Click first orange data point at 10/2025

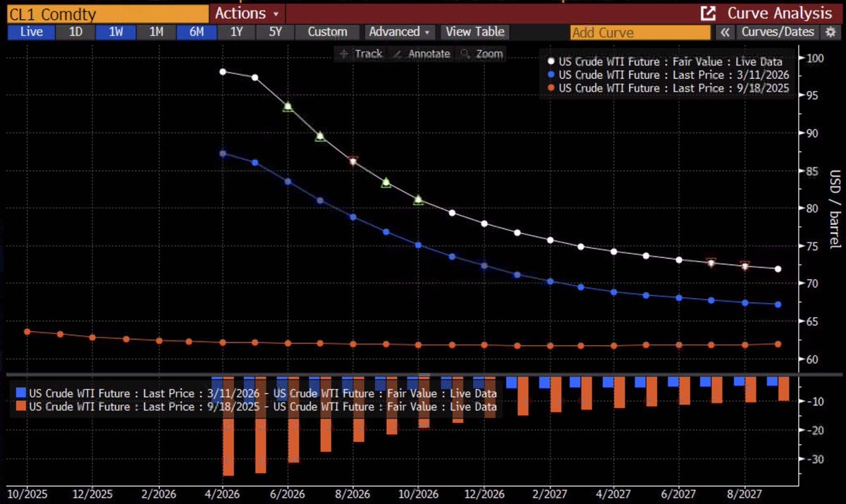pyautogui.click(x=27, y=331)
